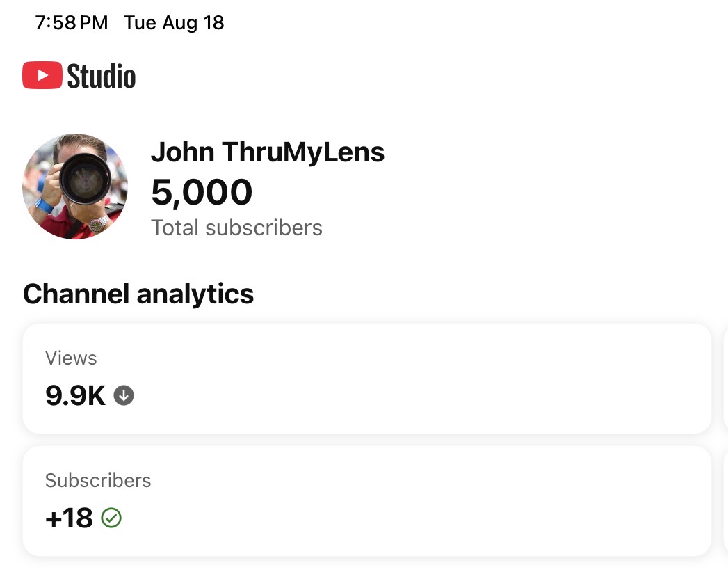Click the Studio wordmark text

tap(102, 77)
